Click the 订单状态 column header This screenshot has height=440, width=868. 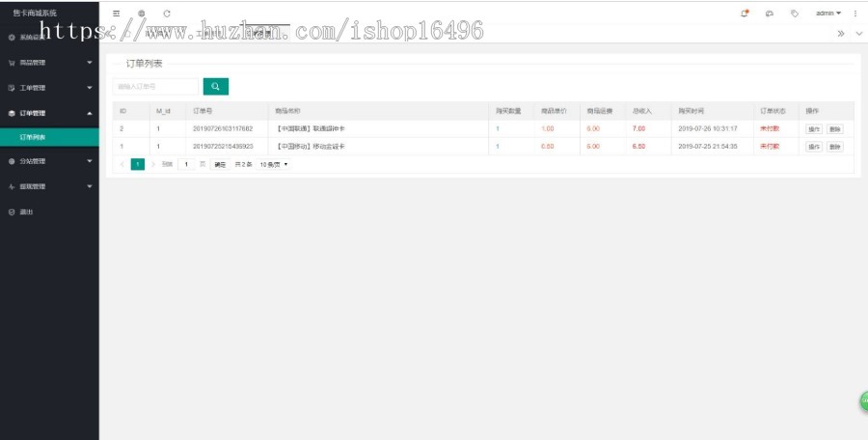point(773,111)
